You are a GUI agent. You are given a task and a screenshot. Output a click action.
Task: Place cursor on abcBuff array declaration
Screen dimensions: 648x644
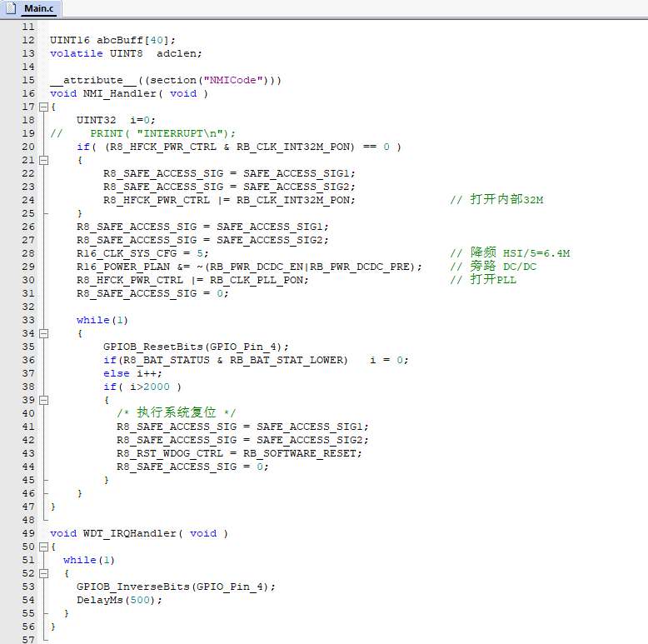[x=112, y=40]
